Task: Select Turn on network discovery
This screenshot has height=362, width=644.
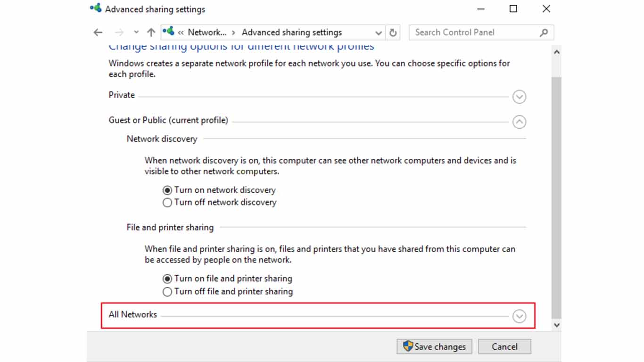Action: tap(167, 190)
